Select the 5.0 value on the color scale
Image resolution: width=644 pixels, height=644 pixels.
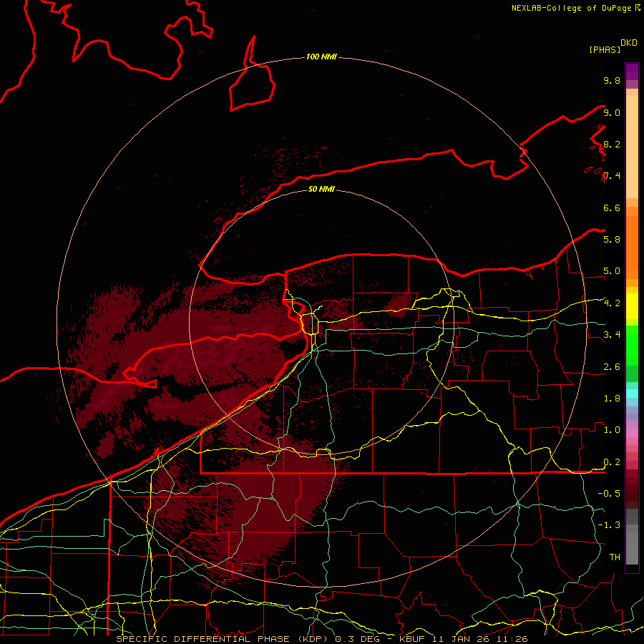612,271
